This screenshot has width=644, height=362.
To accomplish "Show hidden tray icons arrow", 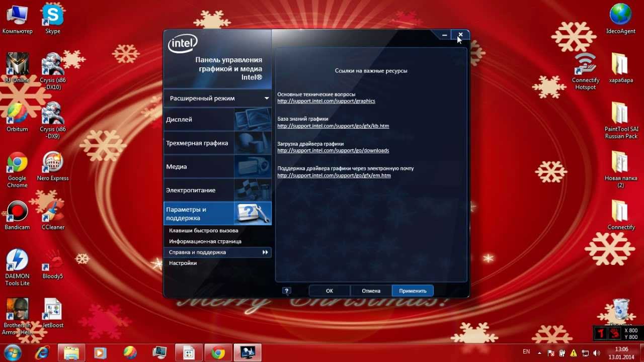I will click(x=540, y=352).
